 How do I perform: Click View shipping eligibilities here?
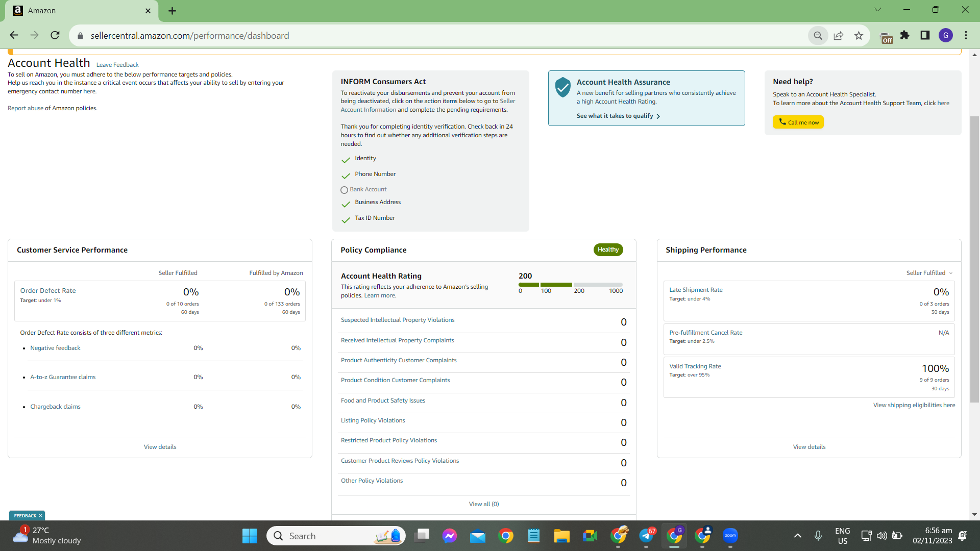click(x=914, y=405)
